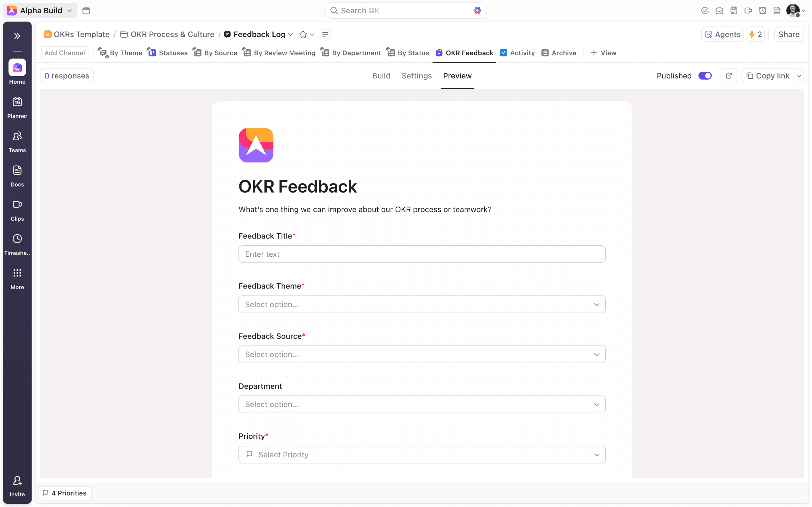Click the Timesheets clock icon

17,239
